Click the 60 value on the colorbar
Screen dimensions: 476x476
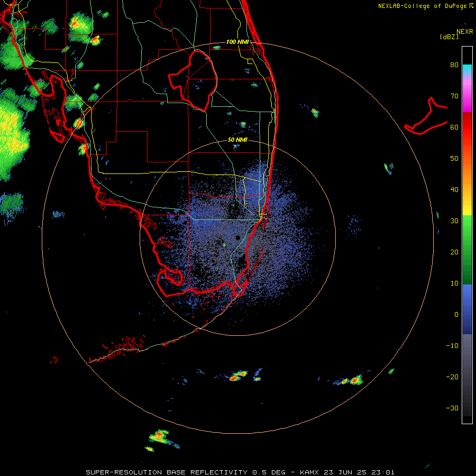(454, 127)
